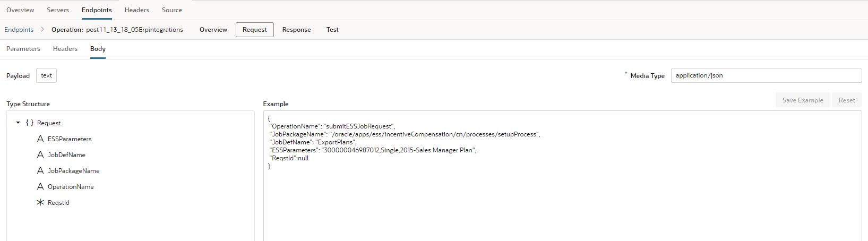Select the Parameters sub-tab
The width and height of the screenshot is (868, 241).
(23, 49)
